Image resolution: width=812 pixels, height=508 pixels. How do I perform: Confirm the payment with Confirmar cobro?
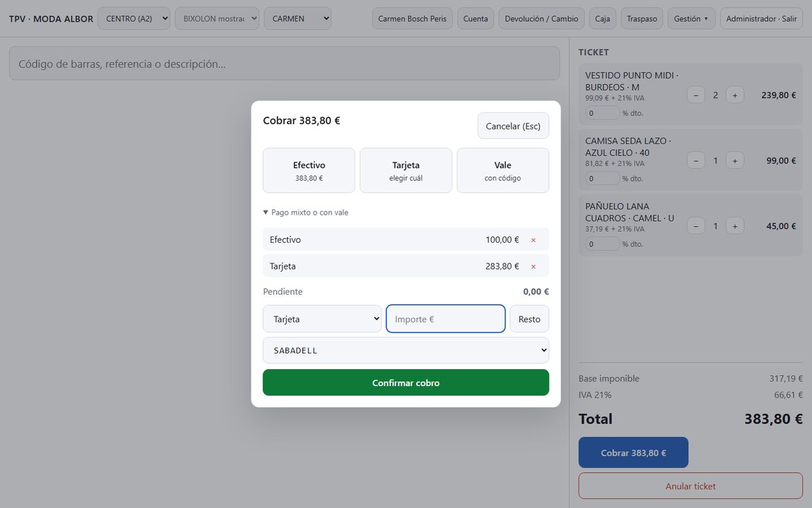coord(406,383)
